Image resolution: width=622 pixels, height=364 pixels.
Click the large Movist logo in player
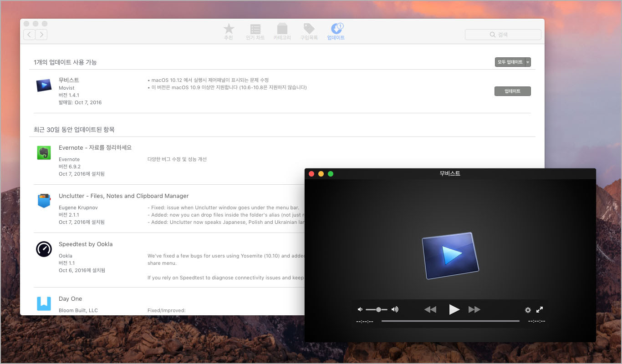tap(449, 255)
